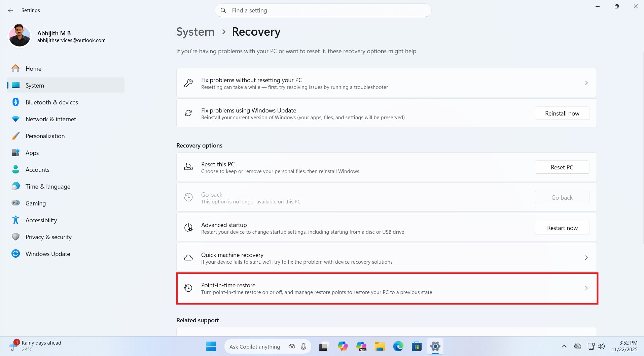Screen dimensions: 644x356
Task: Expand the Point-in-time restore option
Action: (586, 288)
